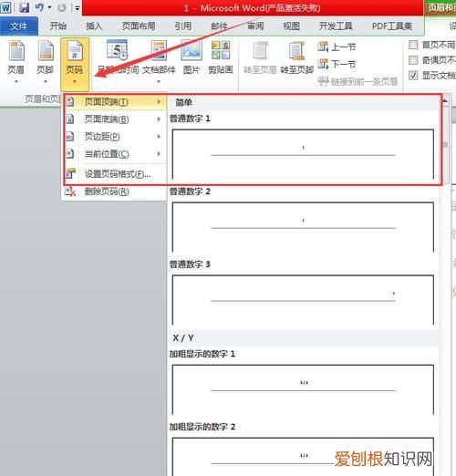Open 页面底端(B) submenu item
Screen dimensions: 456x476
coord(115,119)
